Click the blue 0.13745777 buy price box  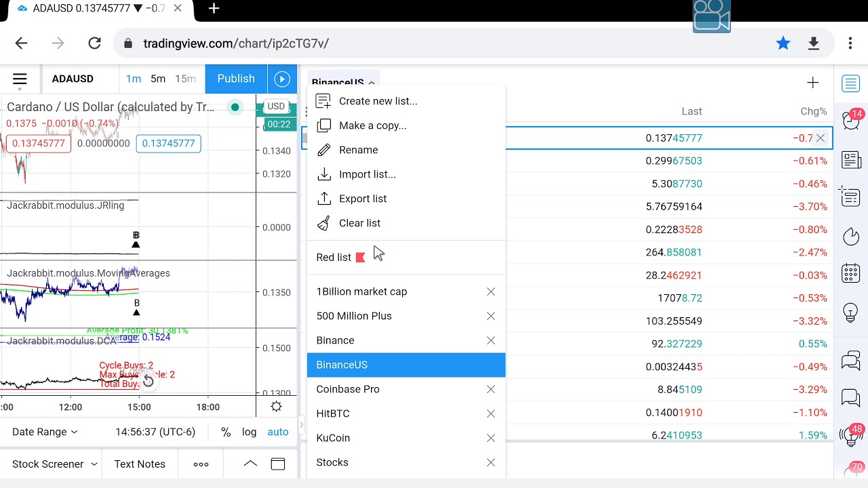click(168, 144)
